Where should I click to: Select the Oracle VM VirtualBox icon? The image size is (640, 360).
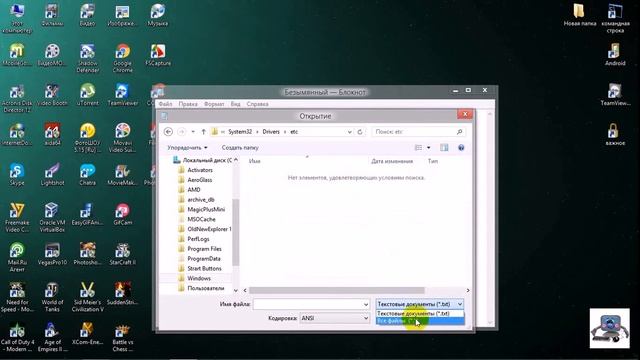[52, 217]
